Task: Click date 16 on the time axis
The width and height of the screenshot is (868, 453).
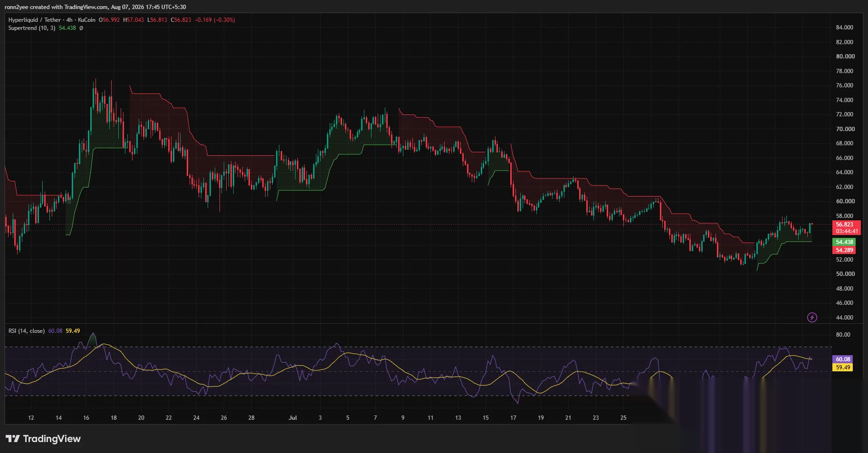Action: pos(86,418)
